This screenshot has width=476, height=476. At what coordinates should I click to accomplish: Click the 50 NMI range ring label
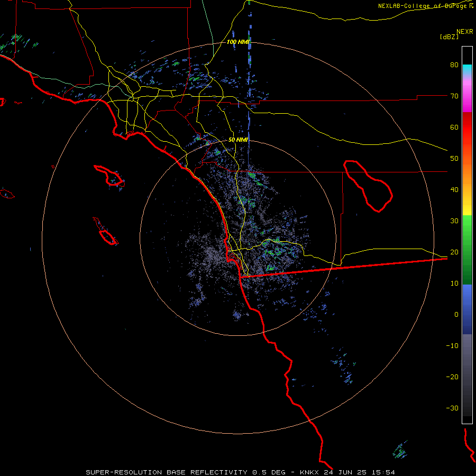239,140
